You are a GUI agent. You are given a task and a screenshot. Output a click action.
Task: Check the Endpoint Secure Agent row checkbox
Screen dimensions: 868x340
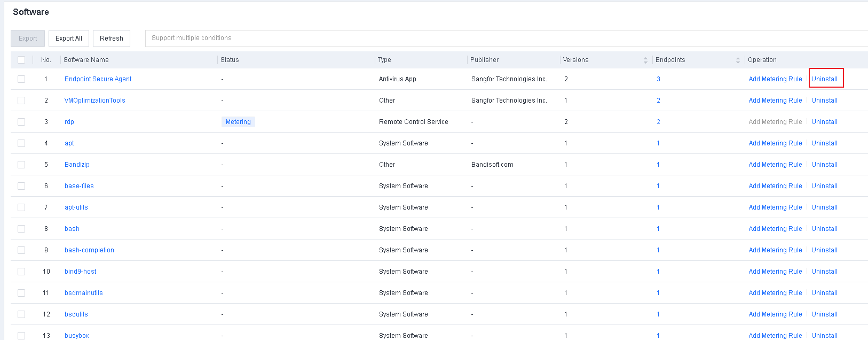21,79
